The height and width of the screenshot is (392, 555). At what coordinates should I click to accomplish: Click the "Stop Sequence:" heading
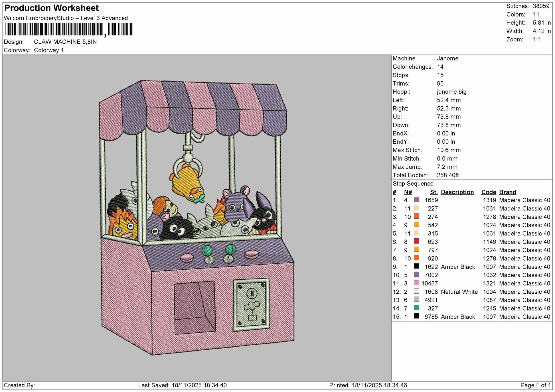414,184
